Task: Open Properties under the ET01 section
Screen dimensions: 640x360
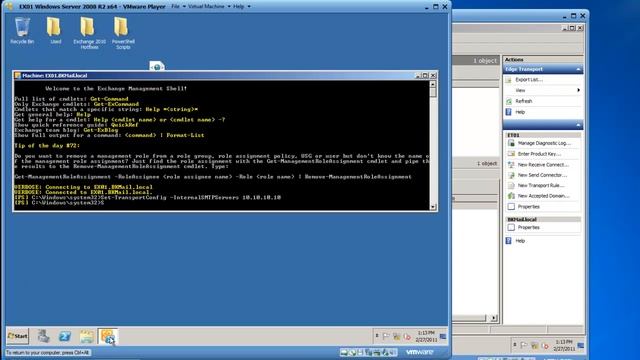Action: tap(528, 207)
